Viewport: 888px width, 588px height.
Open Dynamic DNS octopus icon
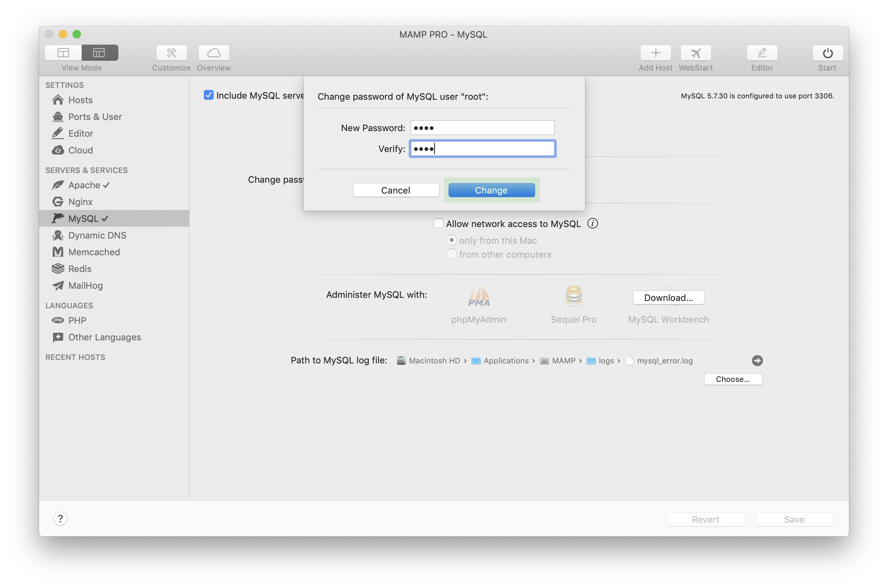tap(58, 235)
